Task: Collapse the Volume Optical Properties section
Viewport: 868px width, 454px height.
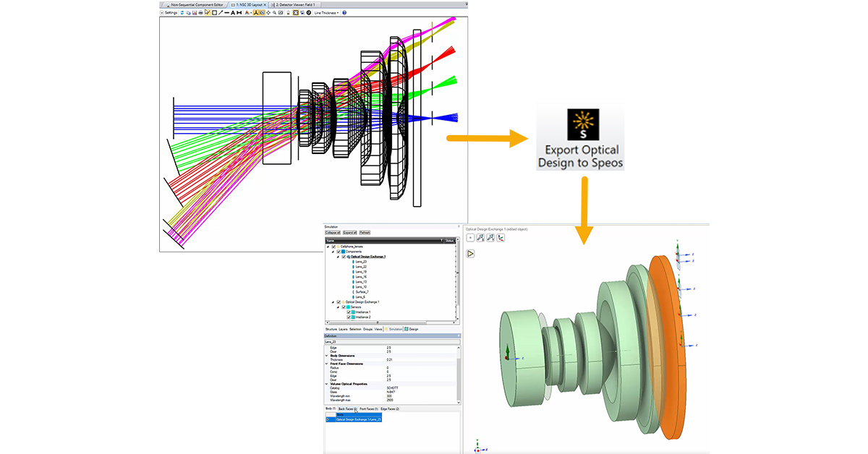Action: (327, 384)
